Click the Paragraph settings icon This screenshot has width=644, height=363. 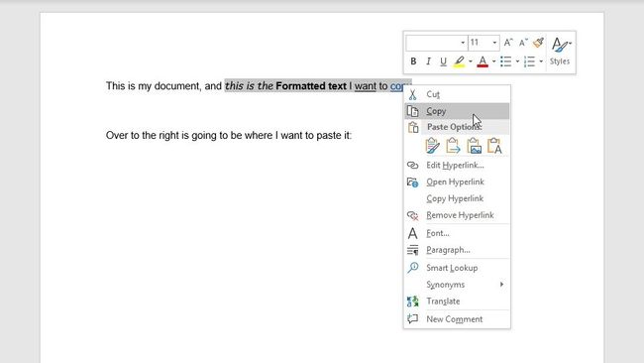tap(412, 250)
